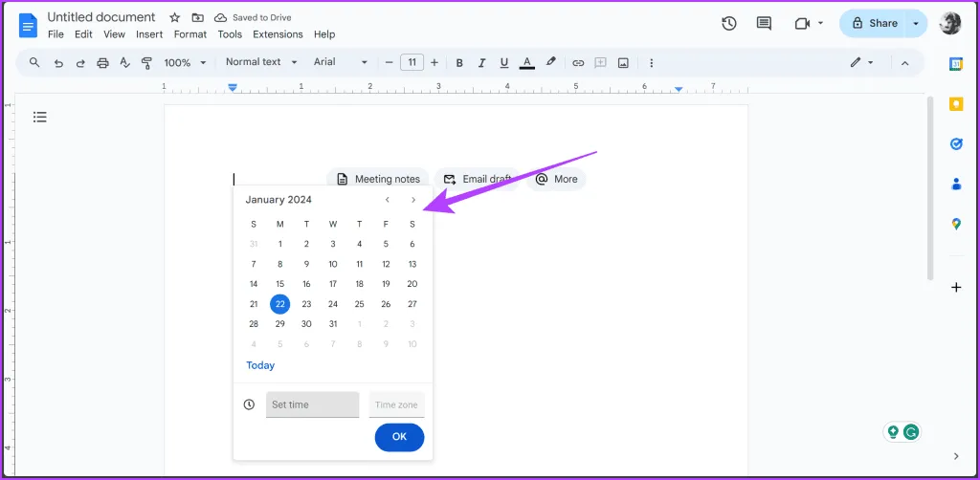
Task: Show the document outline icon
Action: click(x=40, y=117)
